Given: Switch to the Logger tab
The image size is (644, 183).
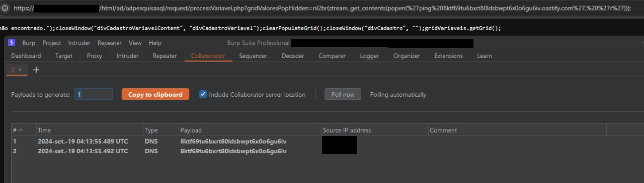Looking at the screenshot, I should [x=369, y=56].
